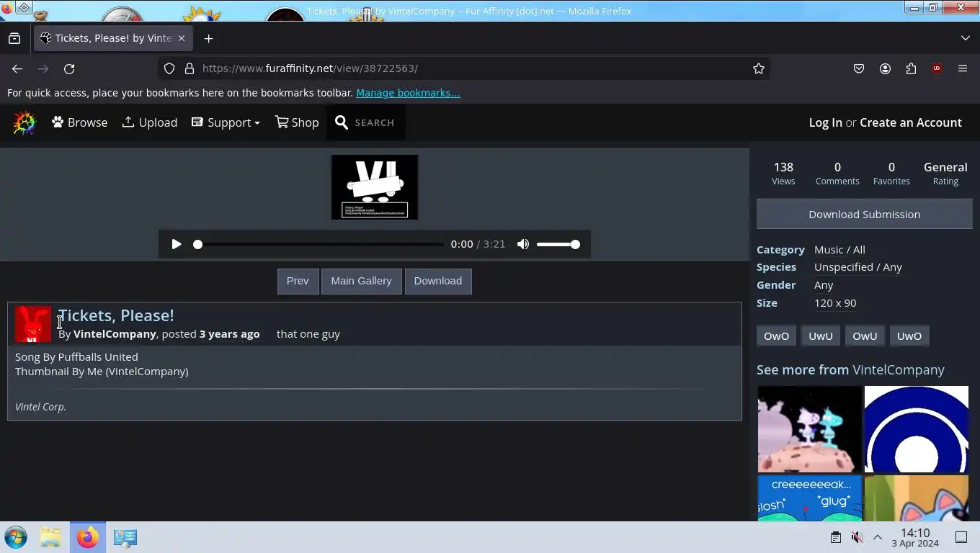
Task: Open Firefox View tab icon
Action: point(14,38)
